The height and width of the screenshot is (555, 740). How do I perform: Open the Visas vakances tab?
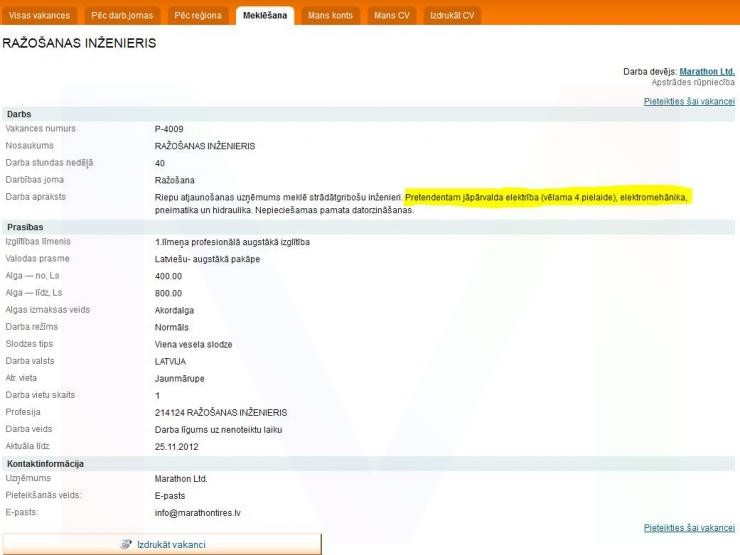(x=40, y=15)
